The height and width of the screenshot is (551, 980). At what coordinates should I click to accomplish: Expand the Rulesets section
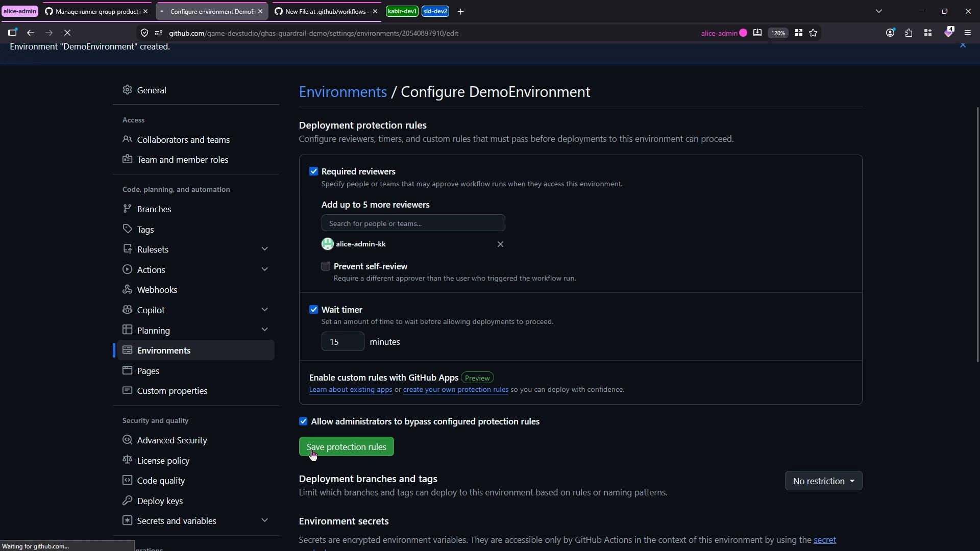(264, 249)
